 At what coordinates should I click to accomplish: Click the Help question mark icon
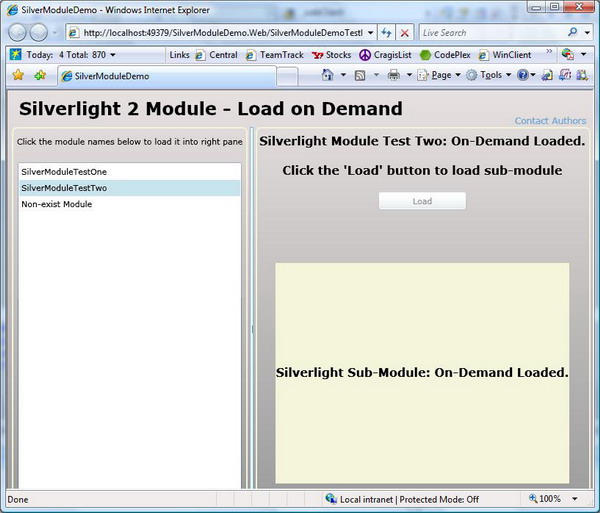pyautogui.click(x=523, y=75)
